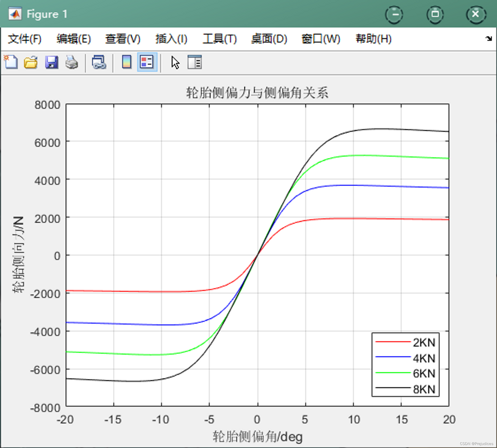Click the plot title 轮胎侧偏力与侧偏角关系
Image resolution: width=497 pixels, height=448 pixels.
[x=257, y=93]
